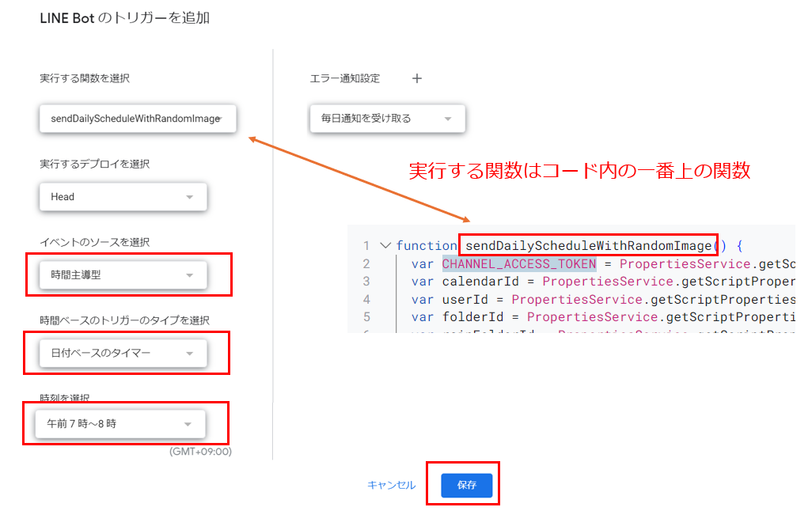Open the 日付ベースのタイマー trigger type dropdown
The height and width of the screenshot is (526, 812).
click(x=123, y=353)
